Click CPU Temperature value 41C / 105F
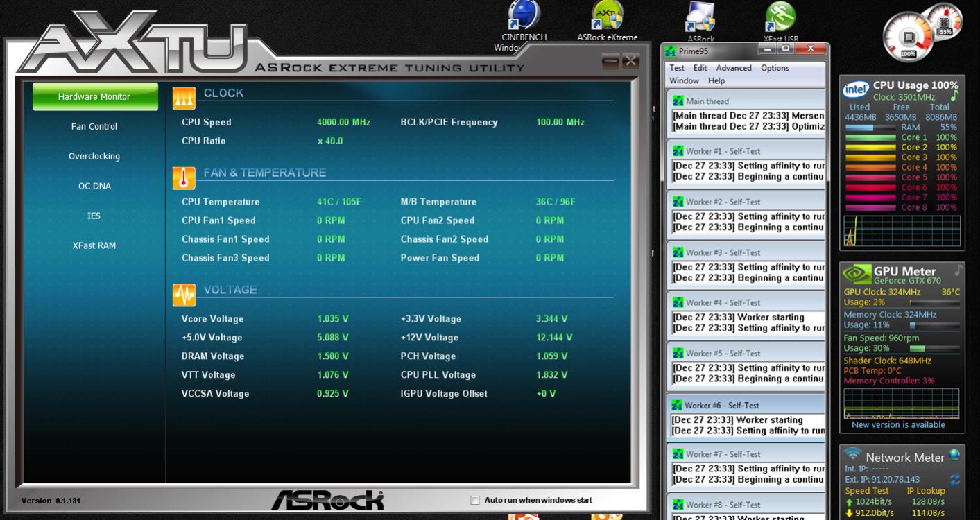The image size is (980, 520). [x=339, y=202]
